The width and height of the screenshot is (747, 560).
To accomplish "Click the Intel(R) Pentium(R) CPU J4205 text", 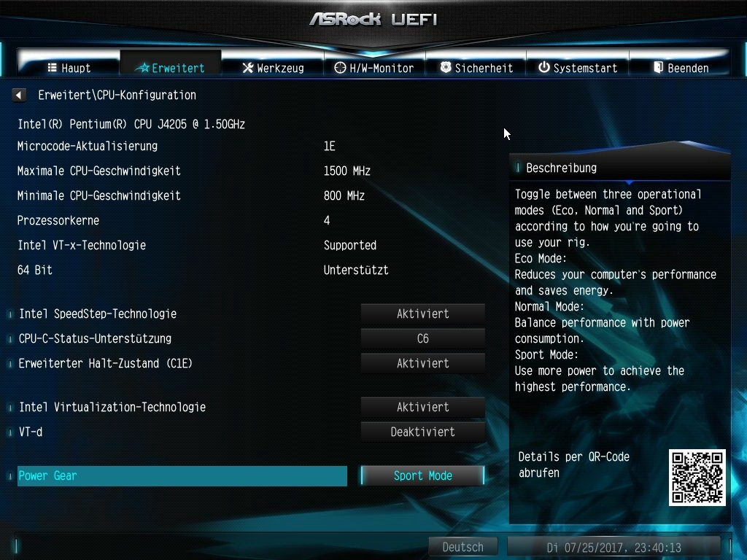I will (131, 124).
